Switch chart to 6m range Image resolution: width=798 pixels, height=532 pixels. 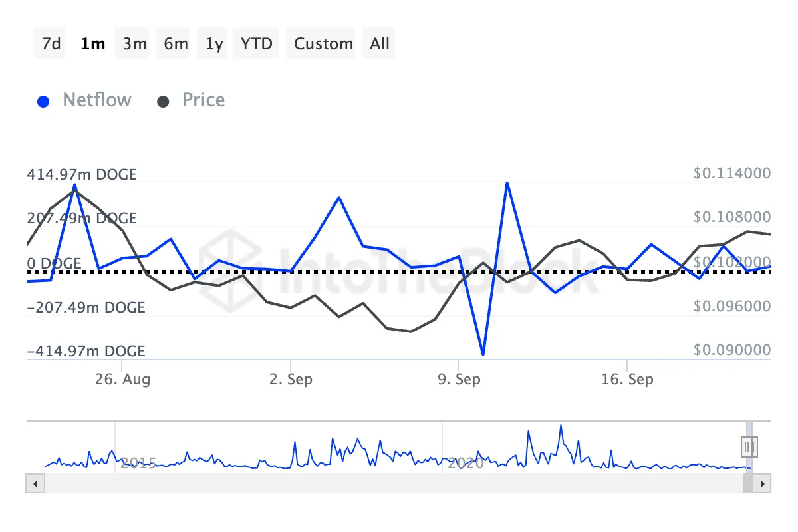pyautogui.click(x=176, y=44)
